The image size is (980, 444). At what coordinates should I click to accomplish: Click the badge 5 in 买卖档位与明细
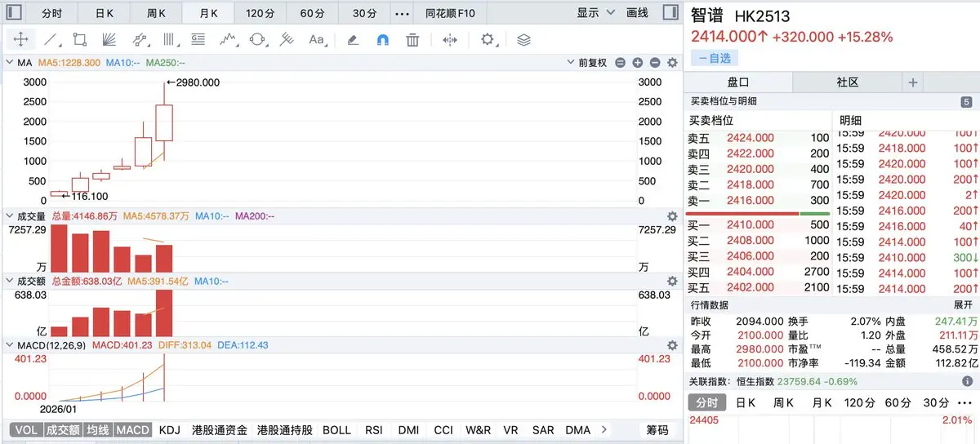tap(966, 102)
